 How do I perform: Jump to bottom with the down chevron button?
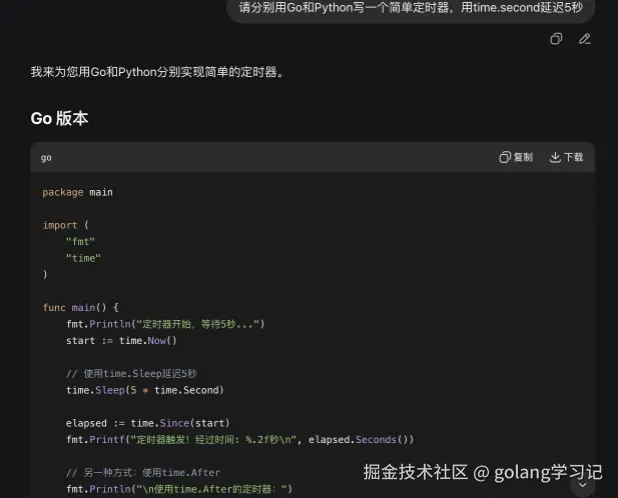pyautogui.click(x=583, y=485)
